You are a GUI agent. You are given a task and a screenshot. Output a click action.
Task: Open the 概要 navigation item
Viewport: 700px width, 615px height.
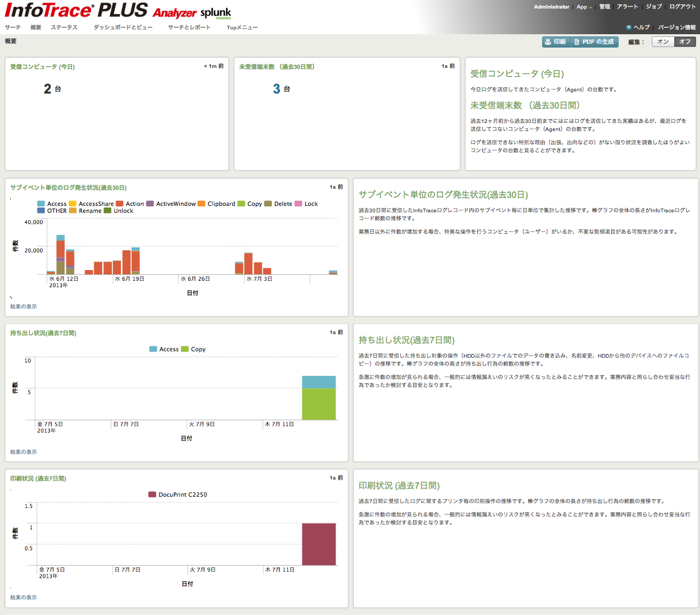[36, 27]
